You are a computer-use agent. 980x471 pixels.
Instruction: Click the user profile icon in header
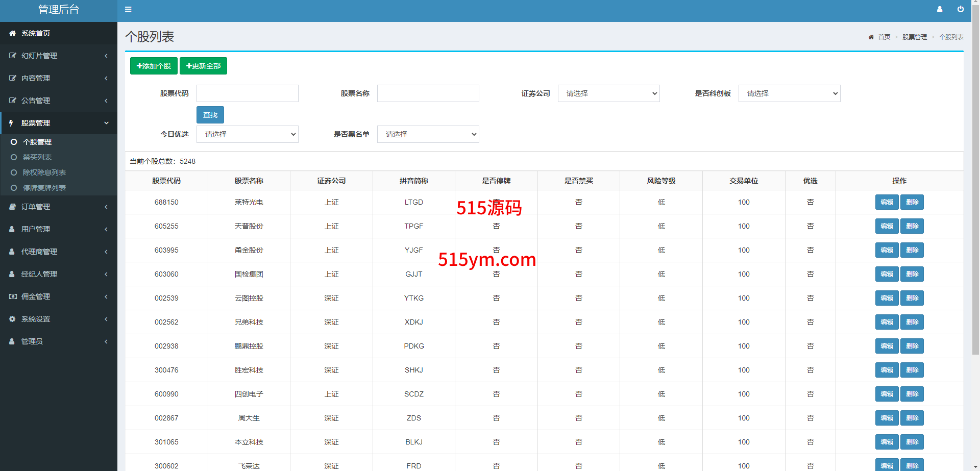tap(939, 9)
